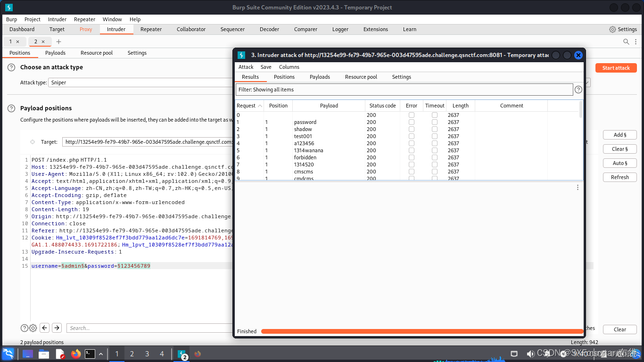This screenshot has width=644, height=362.
Task: Open the Kali applications menu icon
Action: [x=8, y=354]
